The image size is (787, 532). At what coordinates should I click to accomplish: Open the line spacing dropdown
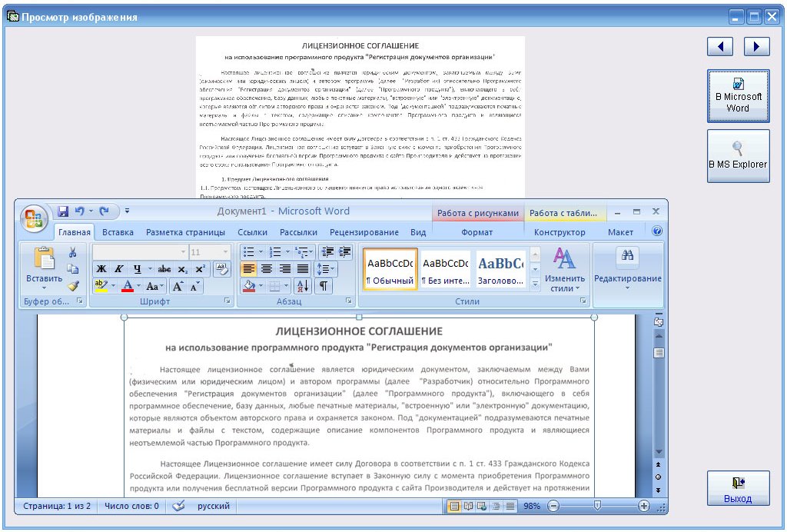325,270
